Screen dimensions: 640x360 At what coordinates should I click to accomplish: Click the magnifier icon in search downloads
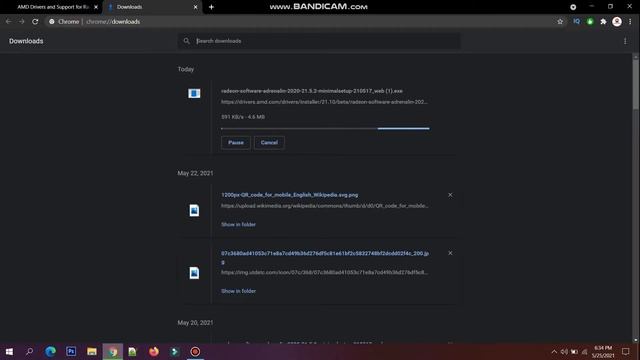[187, 41]
